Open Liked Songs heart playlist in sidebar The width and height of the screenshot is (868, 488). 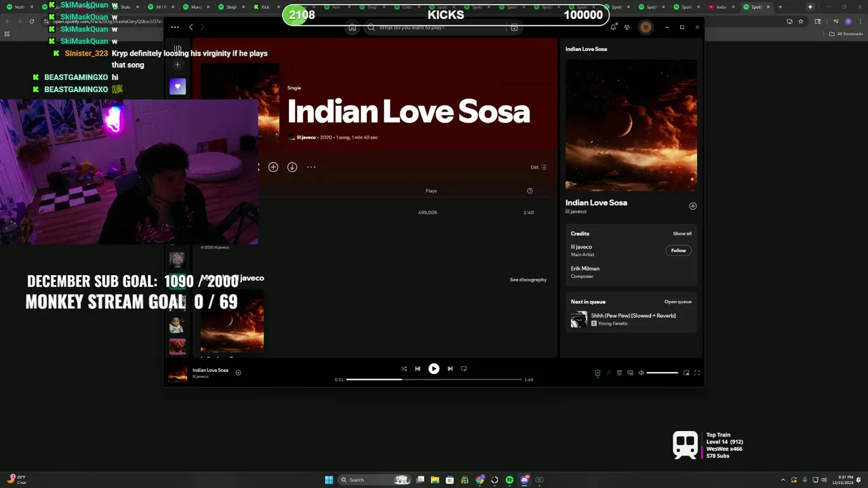[178, 86]
